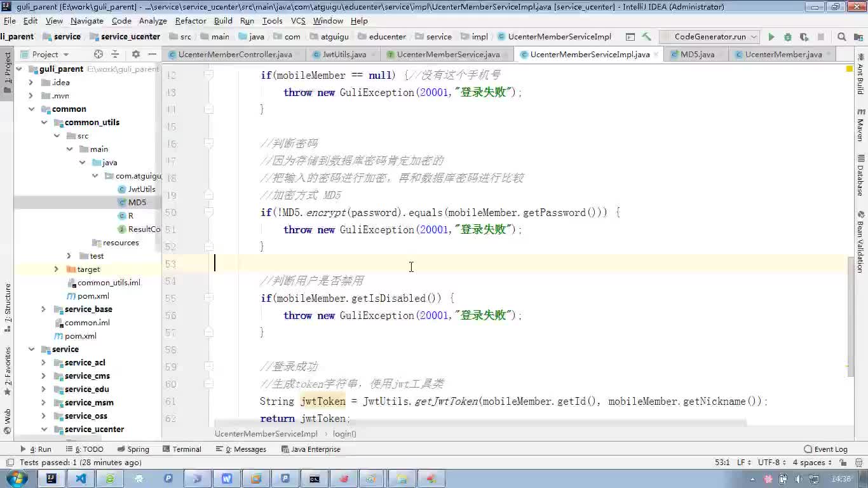Build project with the hammer icon
This screenshot has height=488, width=868.
[x=646, y=37]
